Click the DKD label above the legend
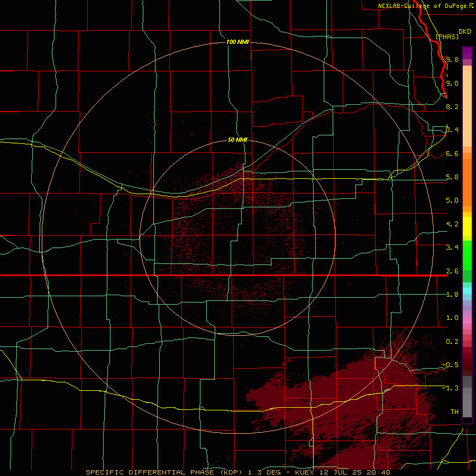 tap(465, 31)
